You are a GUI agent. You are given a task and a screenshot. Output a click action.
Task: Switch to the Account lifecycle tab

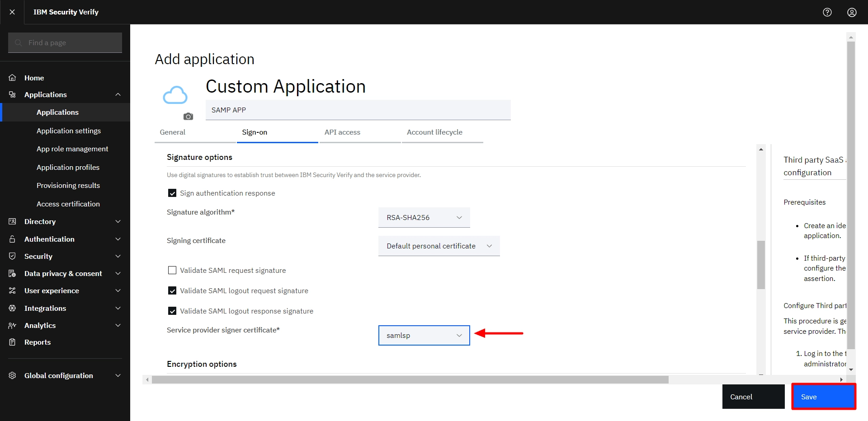[434, 132]
